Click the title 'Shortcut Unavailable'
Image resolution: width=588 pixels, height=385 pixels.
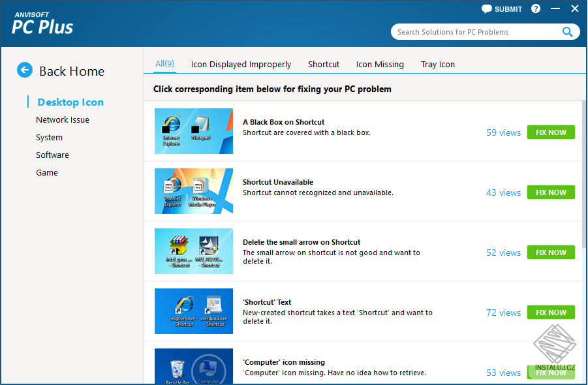[x=278, y=182]
